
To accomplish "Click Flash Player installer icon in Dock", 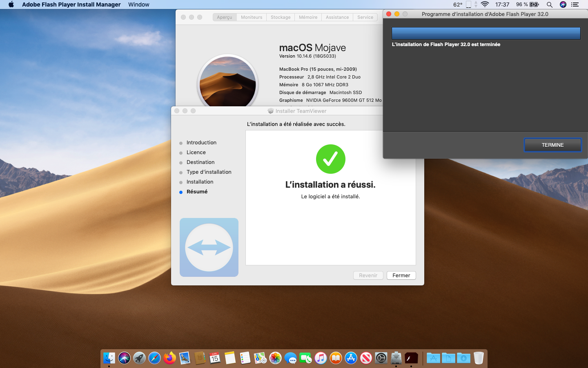I will 411,358.
